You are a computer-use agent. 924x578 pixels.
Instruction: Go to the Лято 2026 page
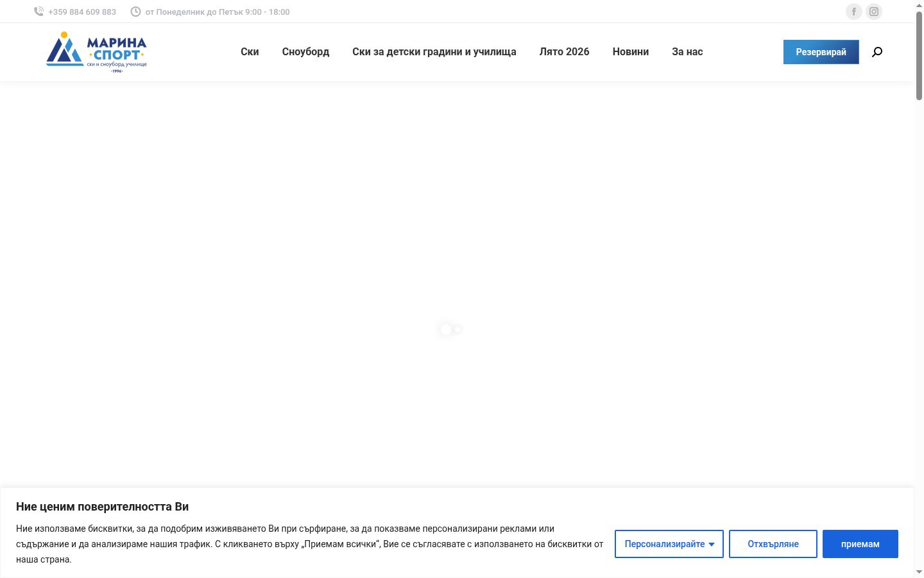(x=564, y=52)
